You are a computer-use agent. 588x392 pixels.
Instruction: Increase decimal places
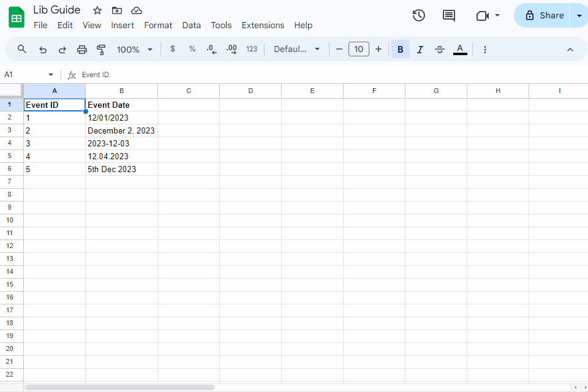(232, 49)
